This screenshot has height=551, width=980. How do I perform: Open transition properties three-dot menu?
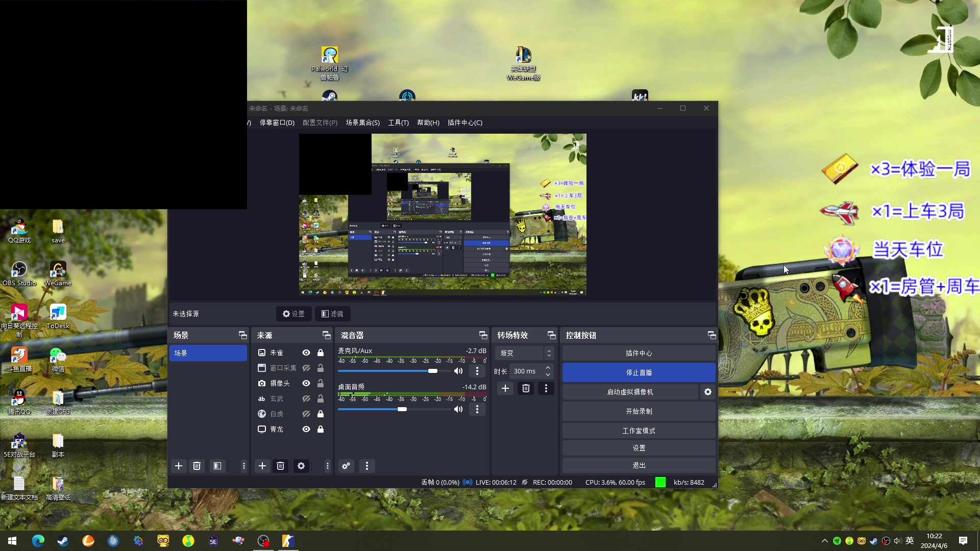click(546, 388)
